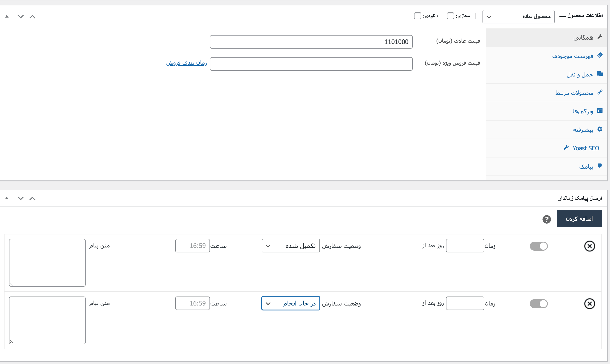
Task: Click the speech bubble icon beside پیامک
Action: point(600,166)
